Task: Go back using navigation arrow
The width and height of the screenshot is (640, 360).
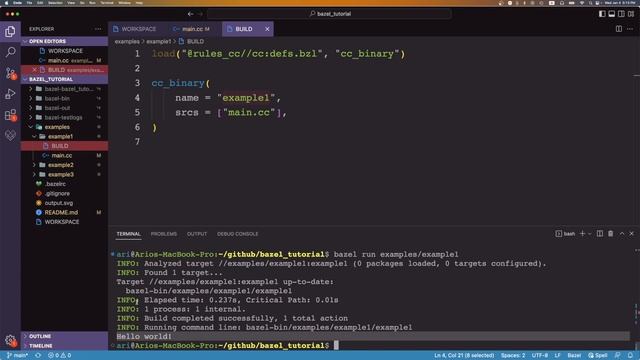Action: (191, 14)
